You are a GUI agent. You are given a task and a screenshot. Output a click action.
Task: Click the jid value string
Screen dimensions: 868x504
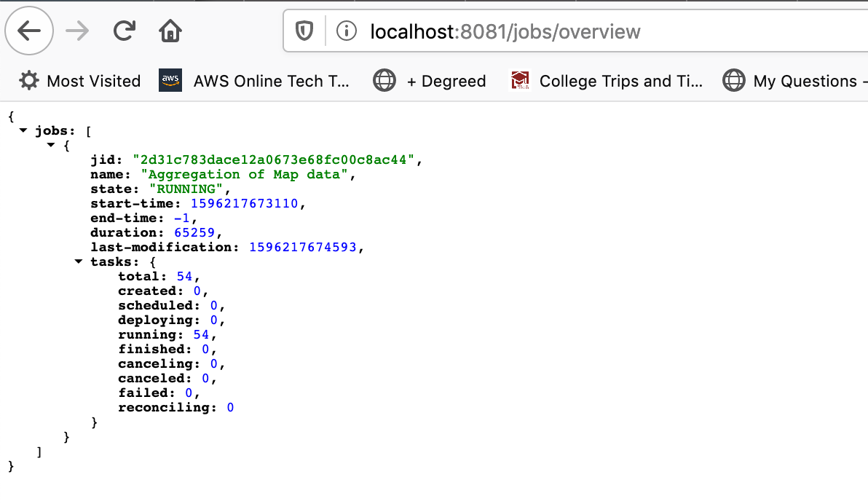tap(273, 160)
